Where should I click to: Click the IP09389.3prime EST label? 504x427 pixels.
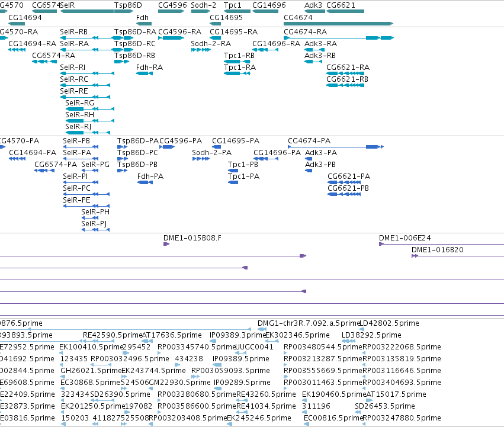(x=238, y=335)
